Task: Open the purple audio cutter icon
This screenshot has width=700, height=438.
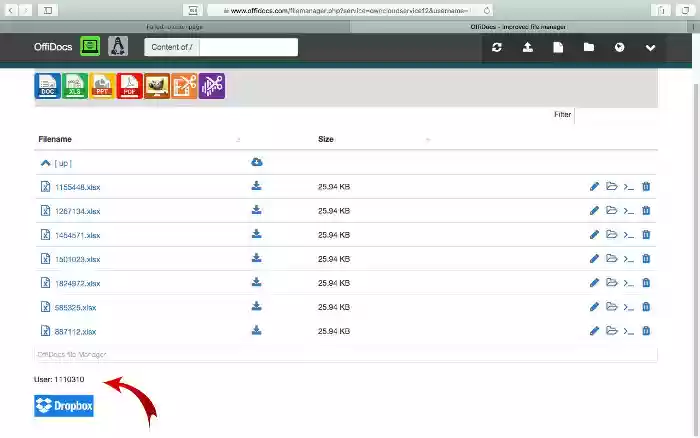Action: (x=212, y=86)
